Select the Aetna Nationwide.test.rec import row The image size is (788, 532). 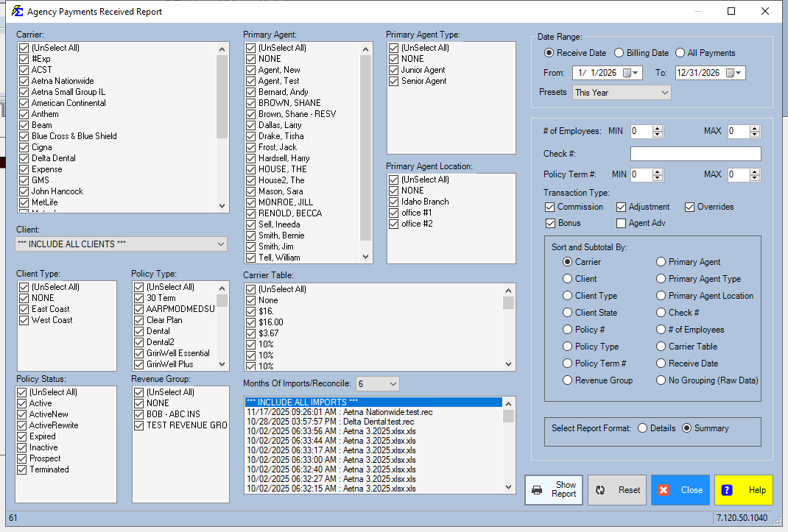pyautogui.click(x=339, y=412)
